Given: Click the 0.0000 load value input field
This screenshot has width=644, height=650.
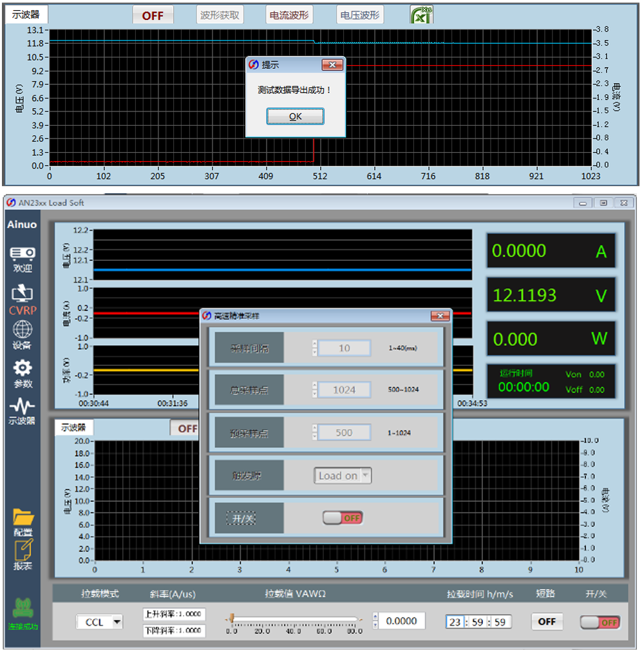Looking at the screenshot, I should [x=402, y=621].
